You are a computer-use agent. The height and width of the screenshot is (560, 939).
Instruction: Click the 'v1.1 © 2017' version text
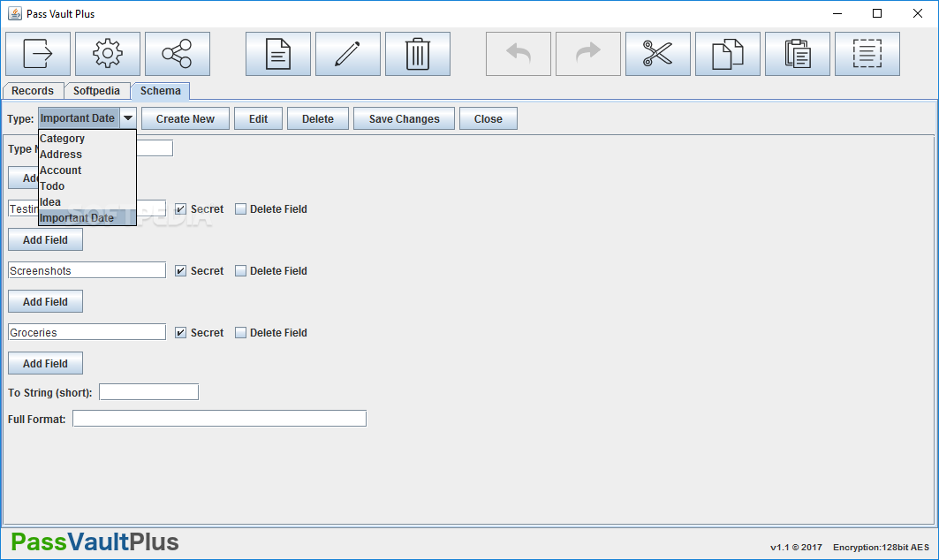coord(796,547)
